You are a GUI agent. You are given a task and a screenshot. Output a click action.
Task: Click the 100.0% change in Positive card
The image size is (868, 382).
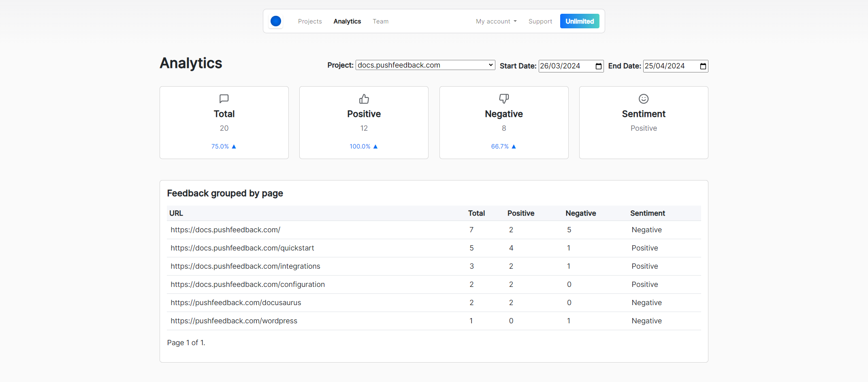(360, 146)
